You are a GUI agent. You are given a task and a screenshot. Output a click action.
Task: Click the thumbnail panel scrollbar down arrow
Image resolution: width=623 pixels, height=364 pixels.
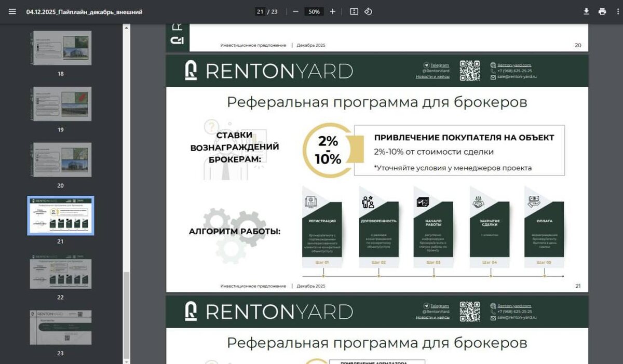point(126,361)
